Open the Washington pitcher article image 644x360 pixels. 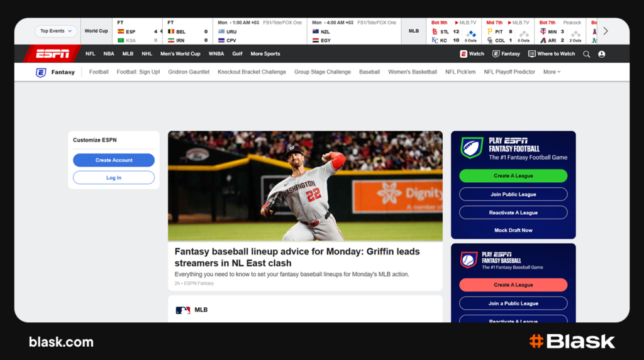[x=305, y=186]
